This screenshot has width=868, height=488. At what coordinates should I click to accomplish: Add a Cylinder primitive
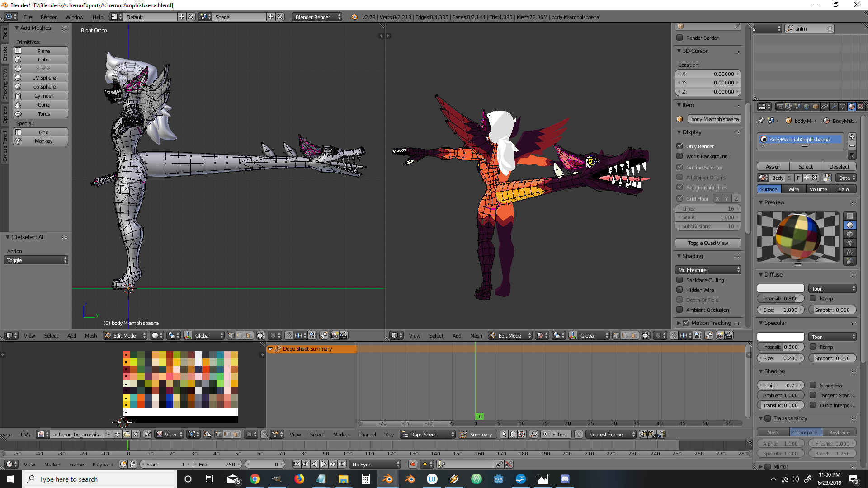[41, 96]
